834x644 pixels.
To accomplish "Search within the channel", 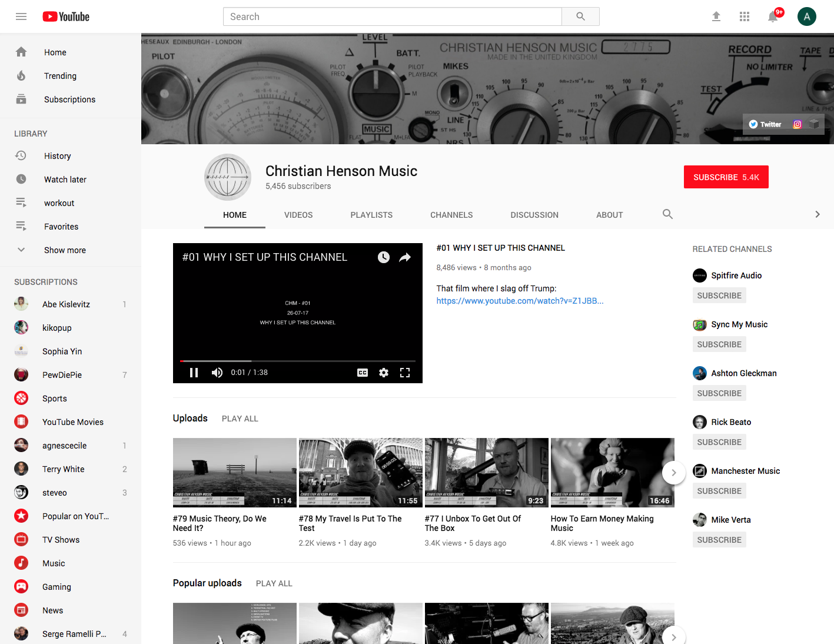I will 667,214.
